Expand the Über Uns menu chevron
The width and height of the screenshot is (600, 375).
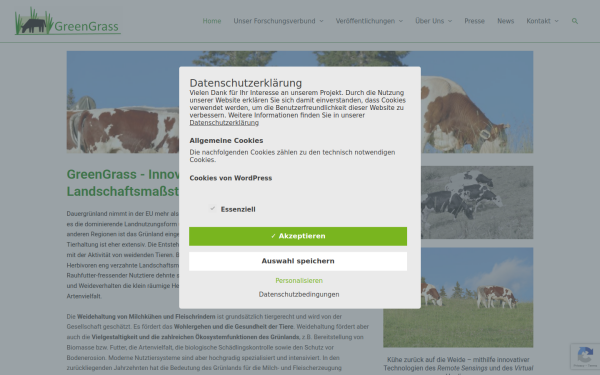point(450,21)
